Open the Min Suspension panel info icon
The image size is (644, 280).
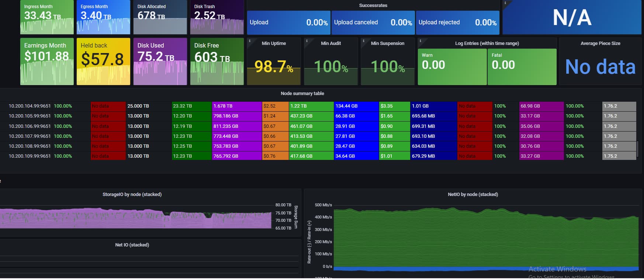click(363, 41)
